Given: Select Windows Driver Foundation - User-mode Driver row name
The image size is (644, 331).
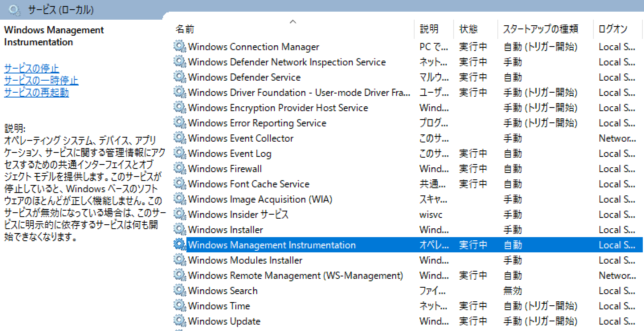Looking at the screenshot, I should point(299,93).
